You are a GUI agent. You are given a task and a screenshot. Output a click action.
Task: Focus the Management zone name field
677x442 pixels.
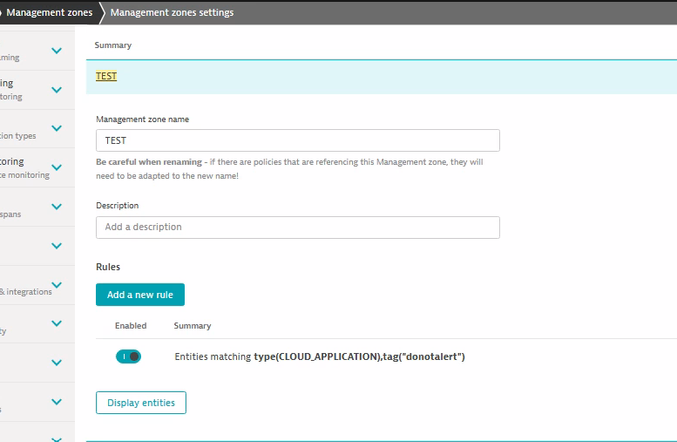(x=297, y=141)
